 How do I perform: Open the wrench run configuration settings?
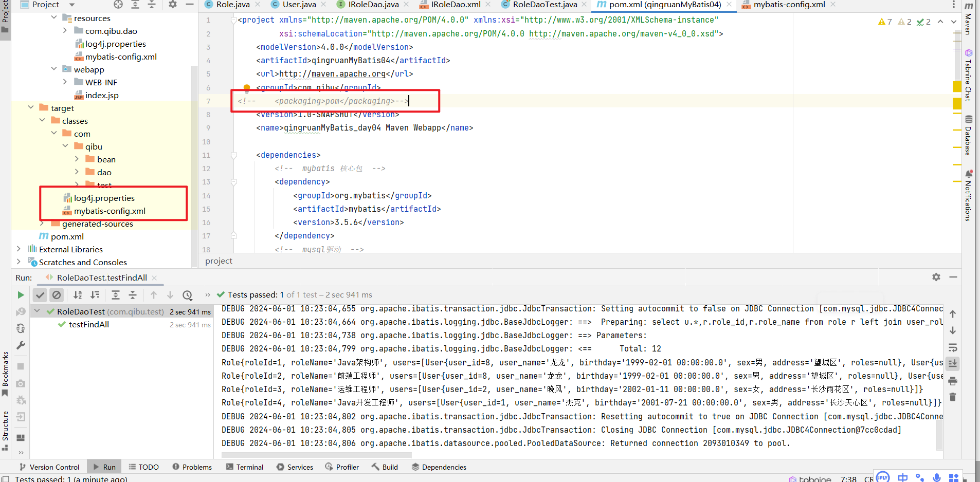coord(21,345)
